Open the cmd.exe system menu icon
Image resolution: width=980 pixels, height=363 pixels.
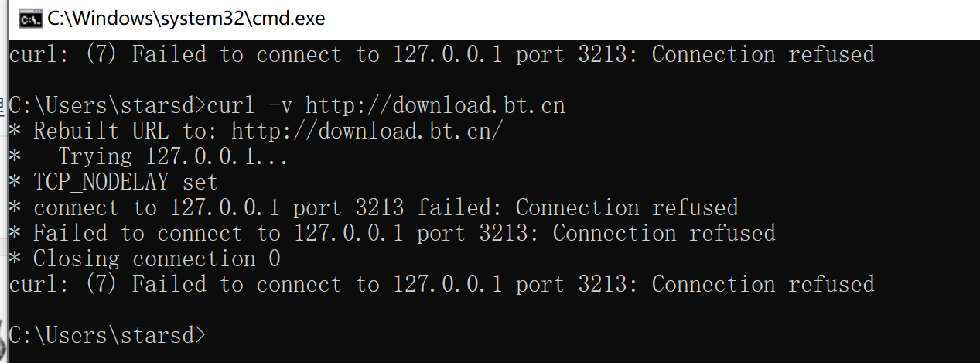[30, 19]
